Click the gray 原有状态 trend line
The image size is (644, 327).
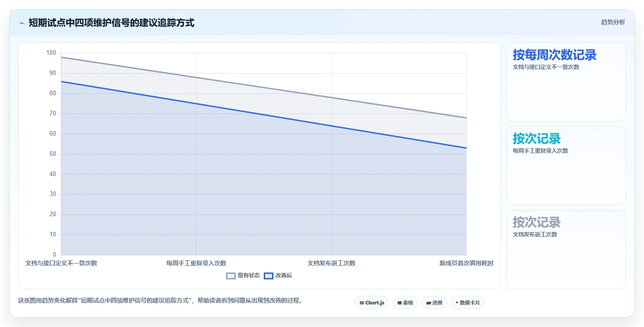(264, 87)
